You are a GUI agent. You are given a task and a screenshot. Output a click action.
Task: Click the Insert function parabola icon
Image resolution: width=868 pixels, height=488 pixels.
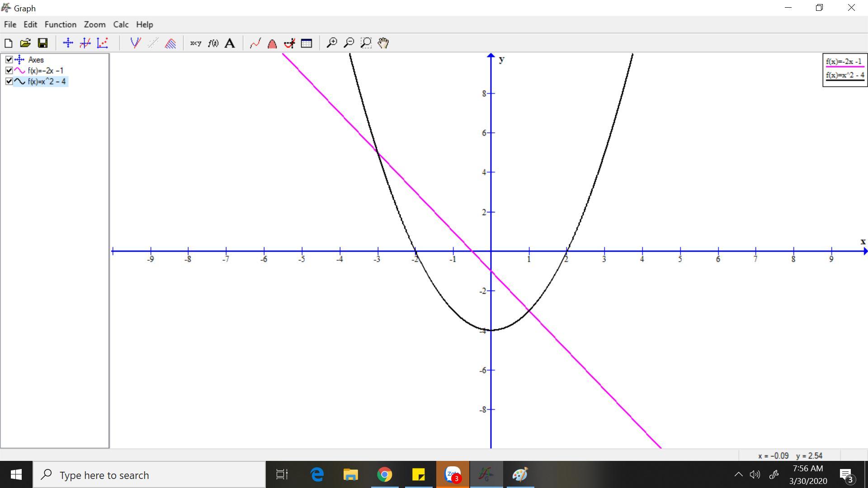[135, 43]
